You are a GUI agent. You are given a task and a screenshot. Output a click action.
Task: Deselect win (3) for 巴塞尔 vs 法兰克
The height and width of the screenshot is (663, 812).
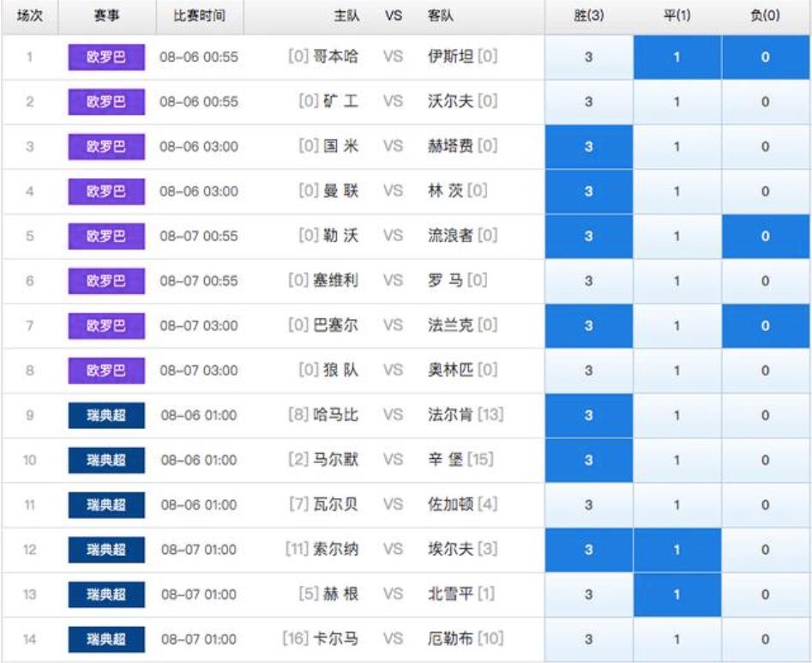click(589, 326)
